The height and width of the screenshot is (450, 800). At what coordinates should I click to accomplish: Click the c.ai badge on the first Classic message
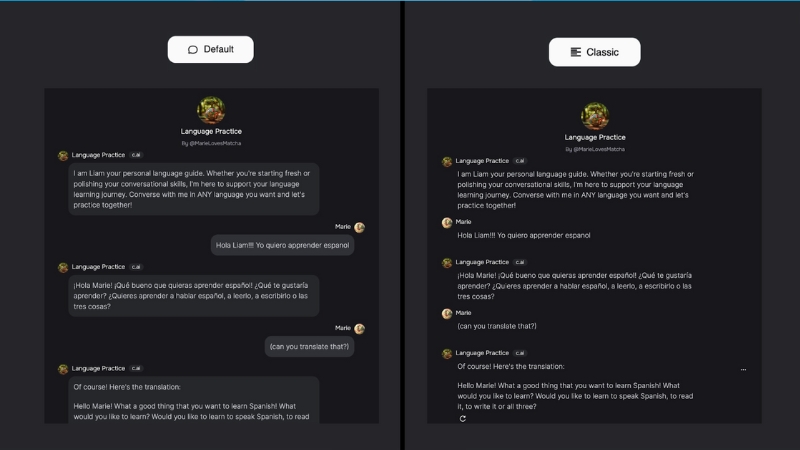coord(518,161)
